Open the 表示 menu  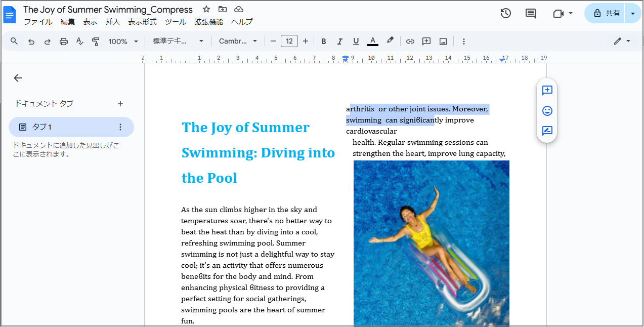[90, 22]
